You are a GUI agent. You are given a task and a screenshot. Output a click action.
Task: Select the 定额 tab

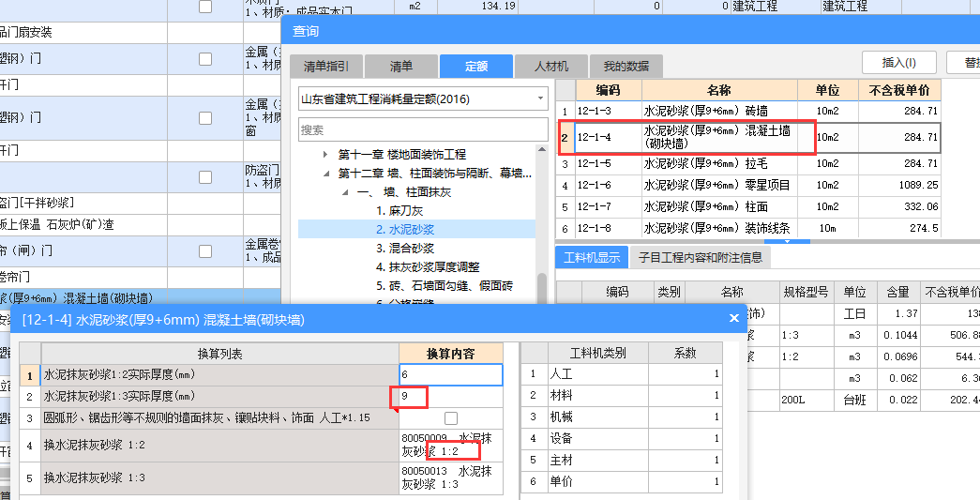476,67
